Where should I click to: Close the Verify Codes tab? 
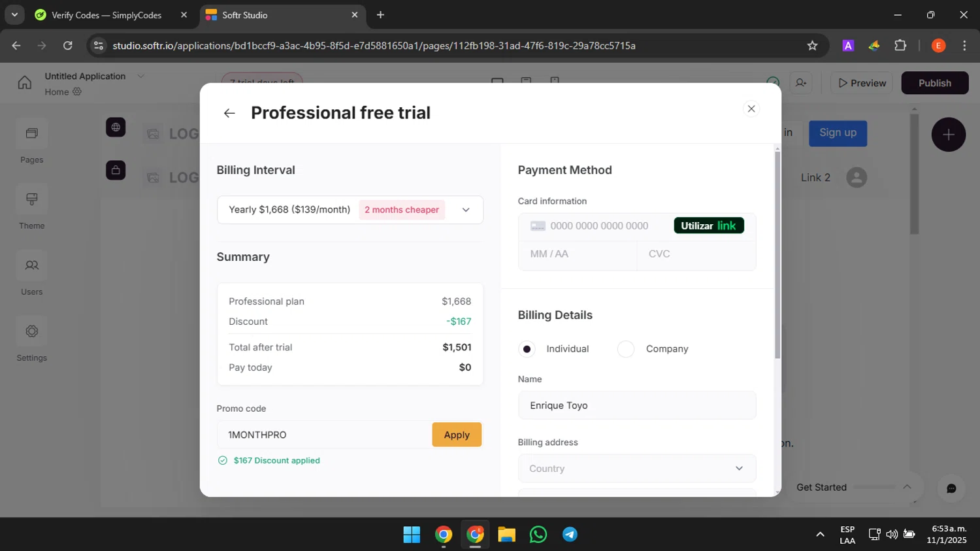(184, 15)
